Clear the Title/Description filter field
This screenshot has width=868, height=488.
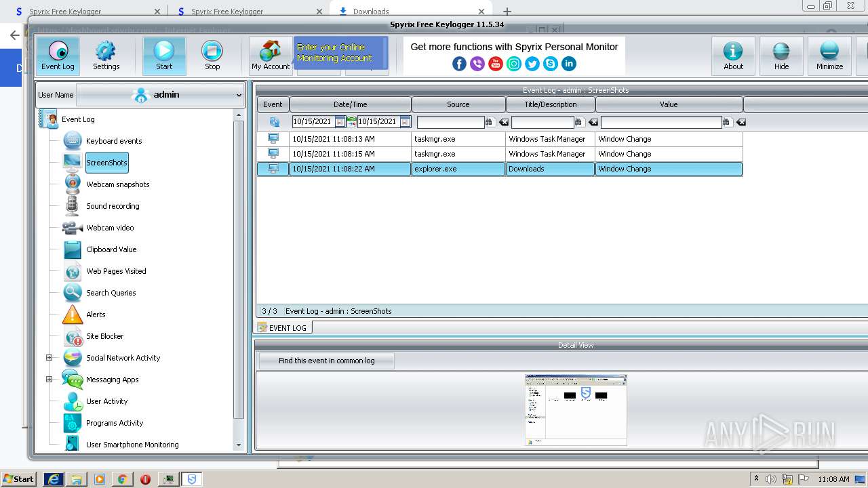click(x=593, y=122)
